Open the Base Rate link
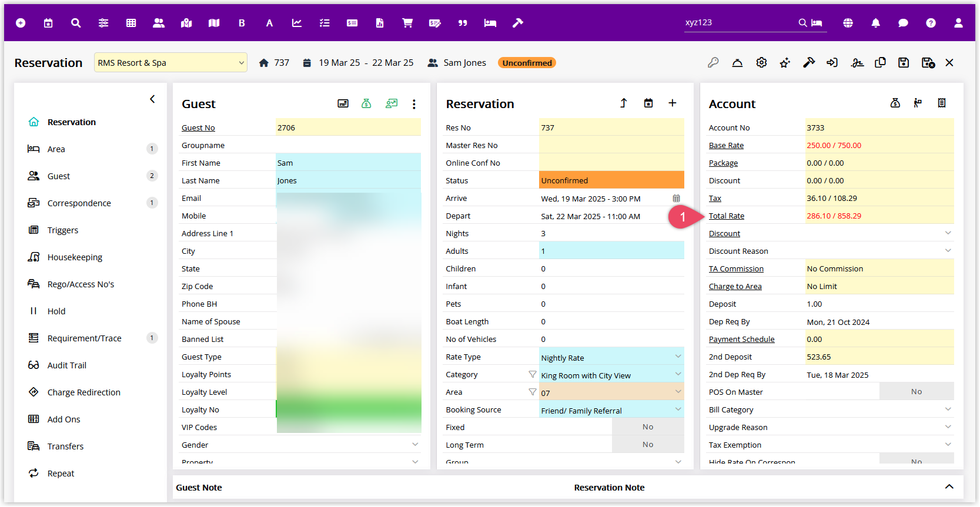Viewport: 980px width, 507px height. point(726,146)
